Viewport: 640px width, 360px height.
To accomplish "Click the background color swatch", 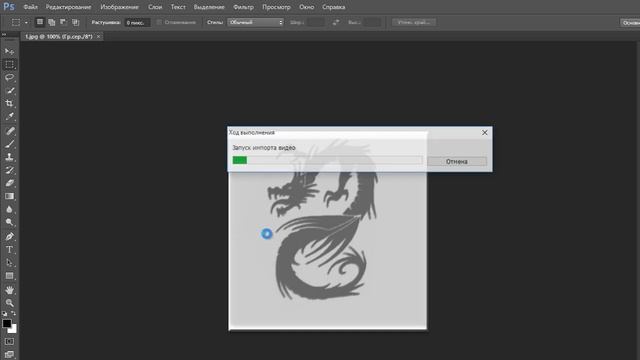I will point(14,329).
